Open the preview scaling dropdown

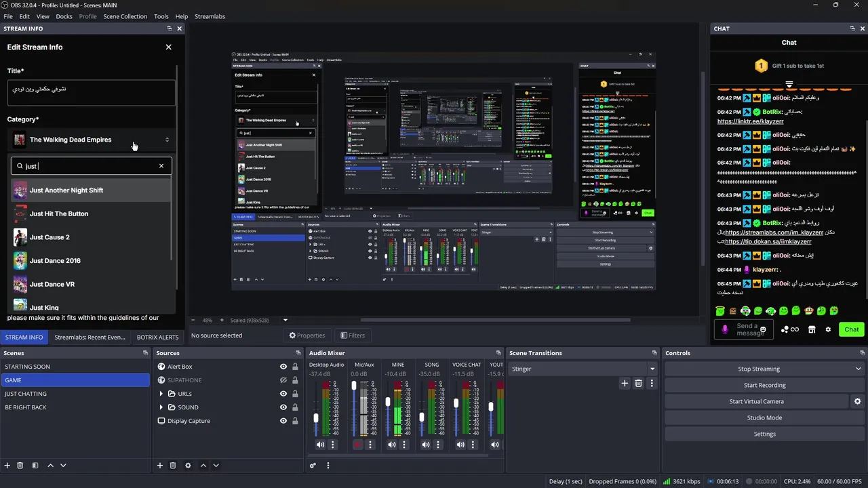pyautogui.click(x=285, y=320)
